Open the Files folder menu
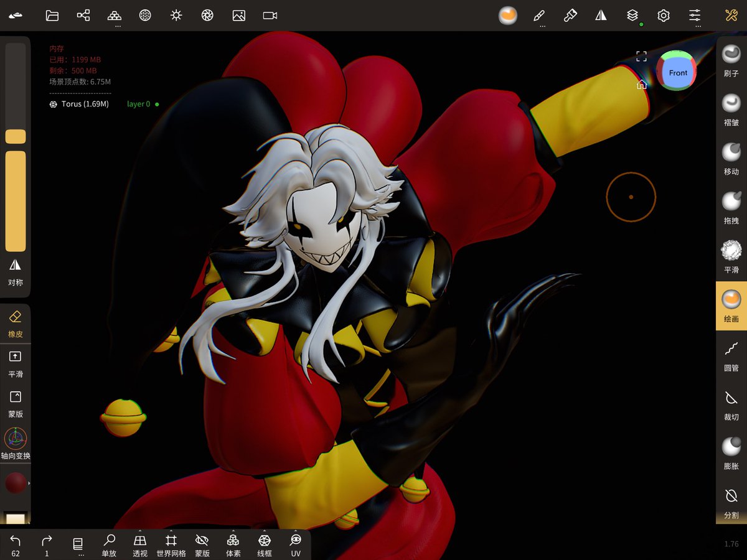The image size is (747, 560). [52, 16]
